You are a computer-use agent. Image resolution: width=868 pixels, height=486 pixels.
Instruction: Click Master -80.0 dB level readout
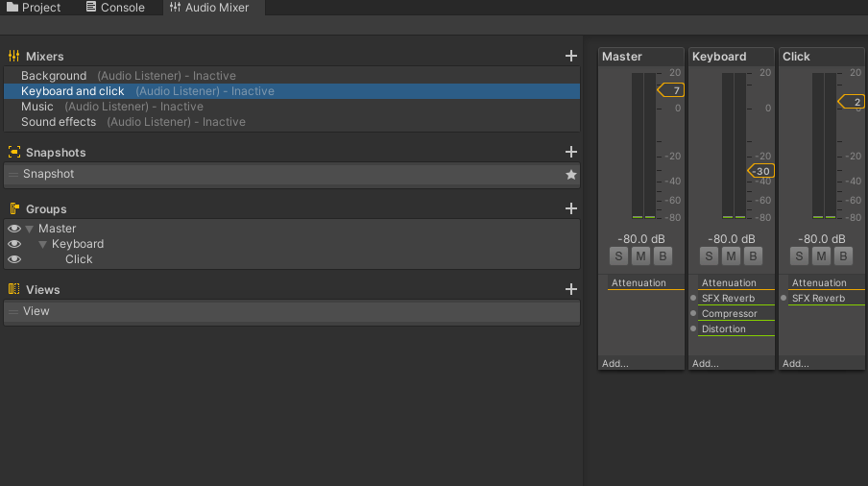[x=641, y=239]
